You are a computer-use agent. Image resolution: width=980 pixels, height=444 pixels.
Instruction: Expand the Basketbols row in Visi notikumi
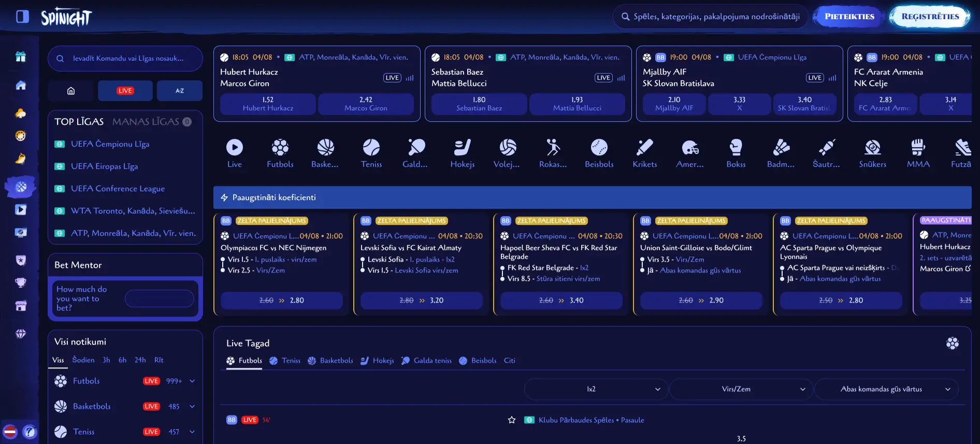coord(192,406)
